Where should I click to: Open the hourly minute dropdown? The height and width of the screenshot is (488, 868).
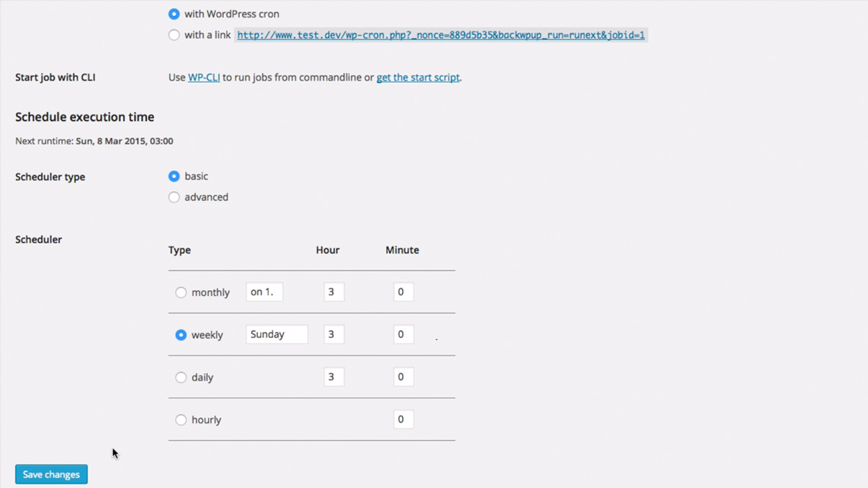[x=404, y=419]
